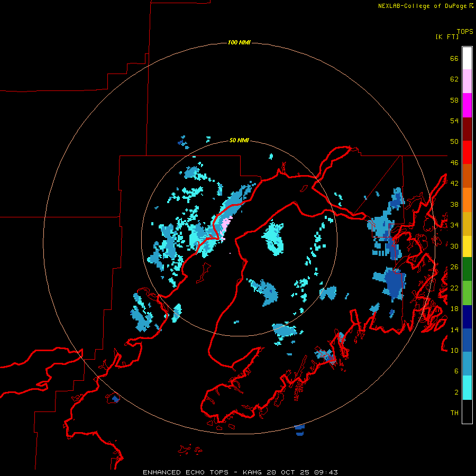
Task: Click the TOPS legend heading
Action: 465,31
